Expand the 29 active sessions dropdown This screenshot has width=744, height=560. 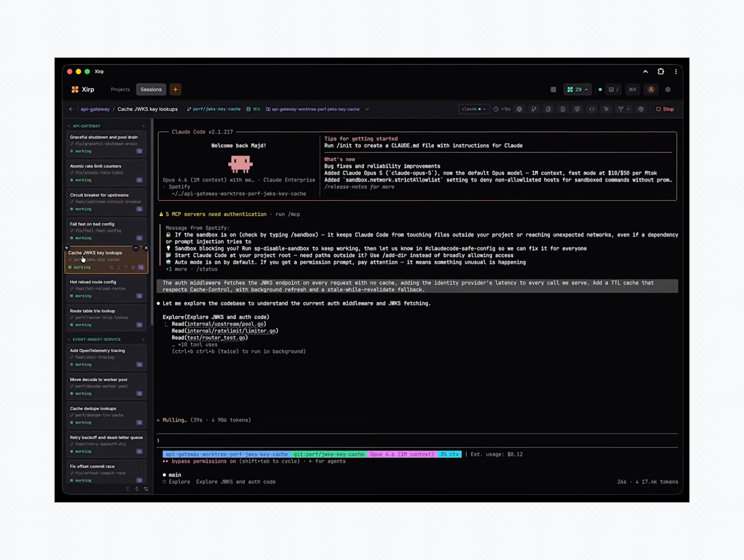point(577,89)
